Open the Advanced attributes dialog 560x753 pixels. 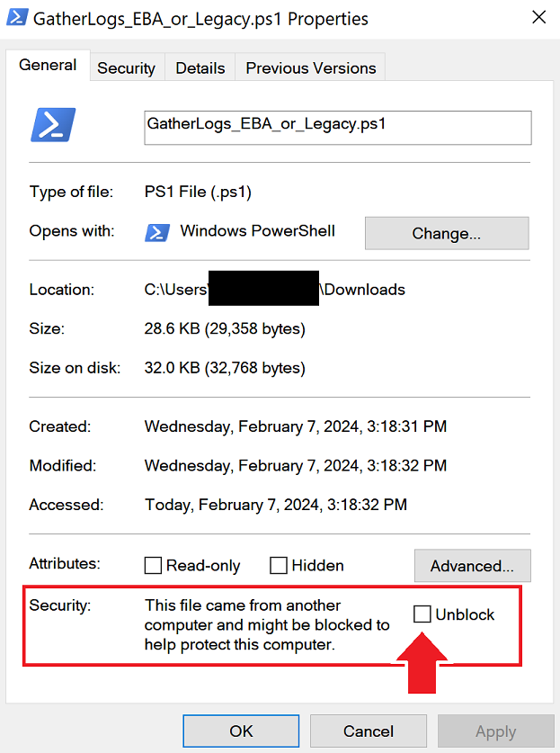472,565
